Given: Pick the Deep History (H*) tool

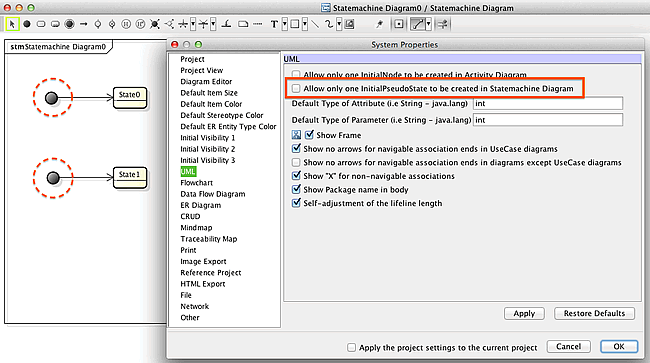Looking at the screenshot, I should pos(140,24).
